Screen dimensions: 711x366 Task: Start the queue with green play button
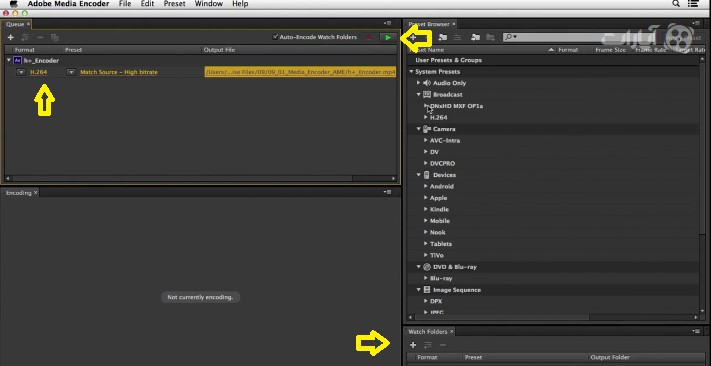pos(388,38)
